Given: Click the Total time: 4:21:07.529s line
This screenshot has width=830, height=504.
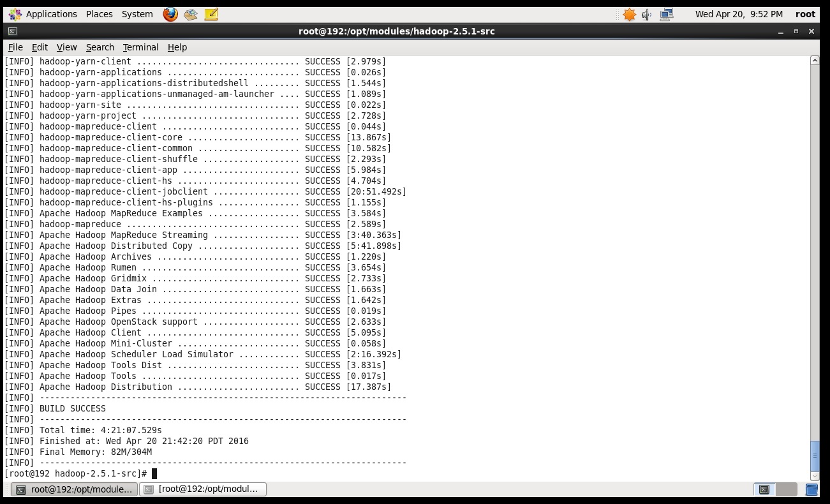Looking at the screenshot, I should pyautogui.click(x=83, y=430).
